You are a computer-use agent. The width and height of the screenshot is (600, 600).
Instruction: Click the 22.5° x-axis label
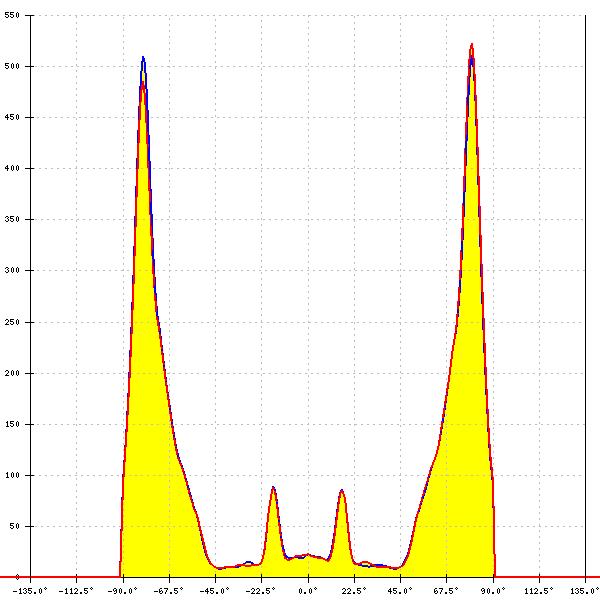[354, 591]
